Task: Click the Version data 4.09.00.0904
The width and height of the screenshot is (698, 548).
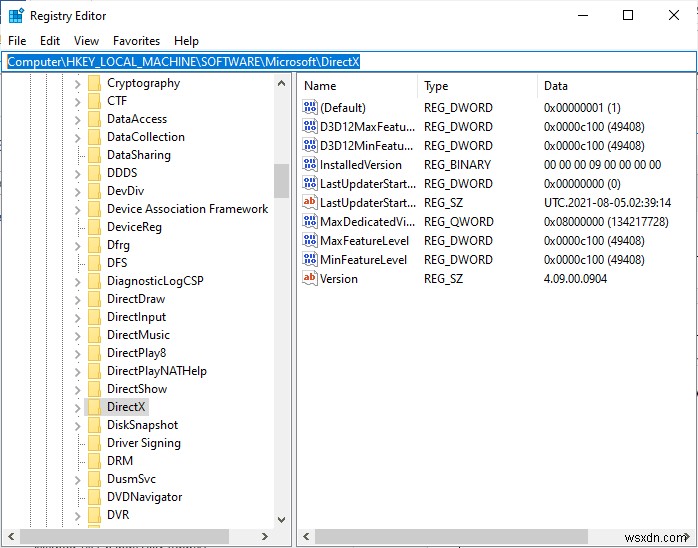Action: point(575,279)
